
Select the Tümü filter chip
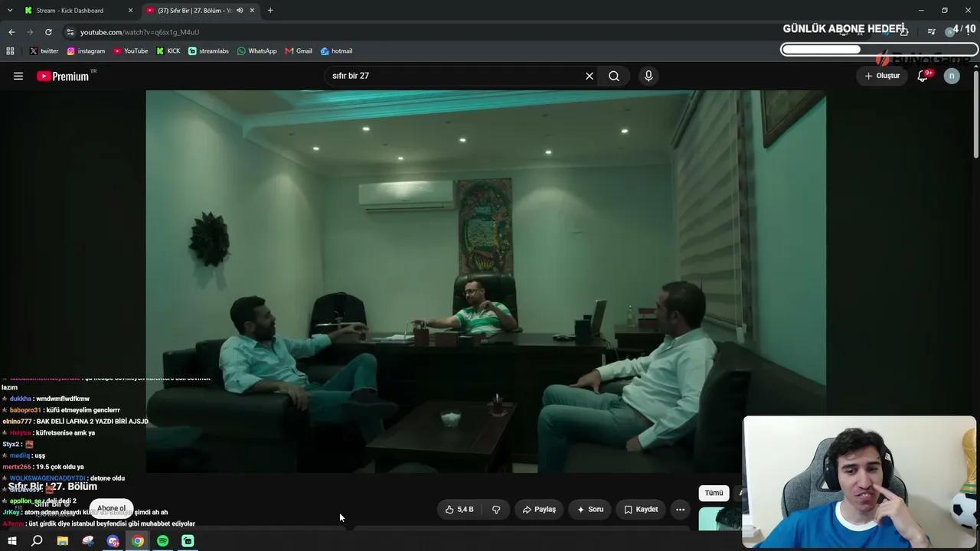point(714,493)
